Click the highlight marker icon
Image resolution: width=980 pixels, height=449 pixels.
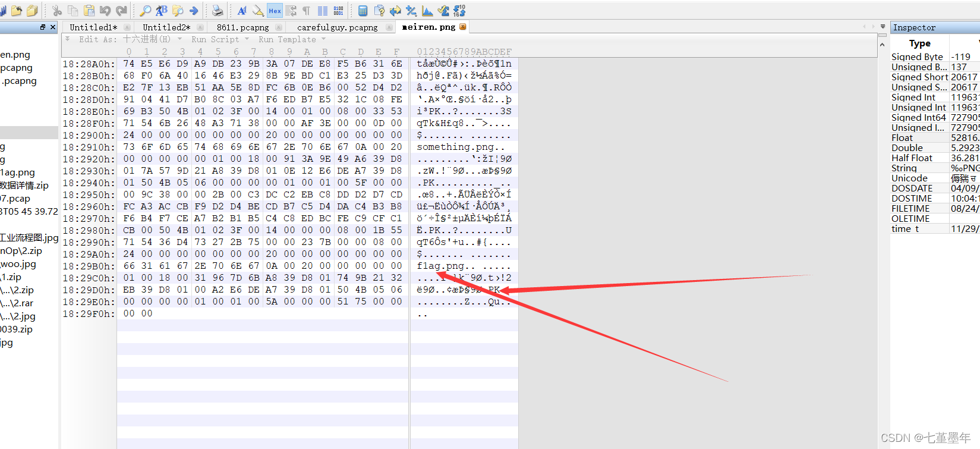point(258,11)
